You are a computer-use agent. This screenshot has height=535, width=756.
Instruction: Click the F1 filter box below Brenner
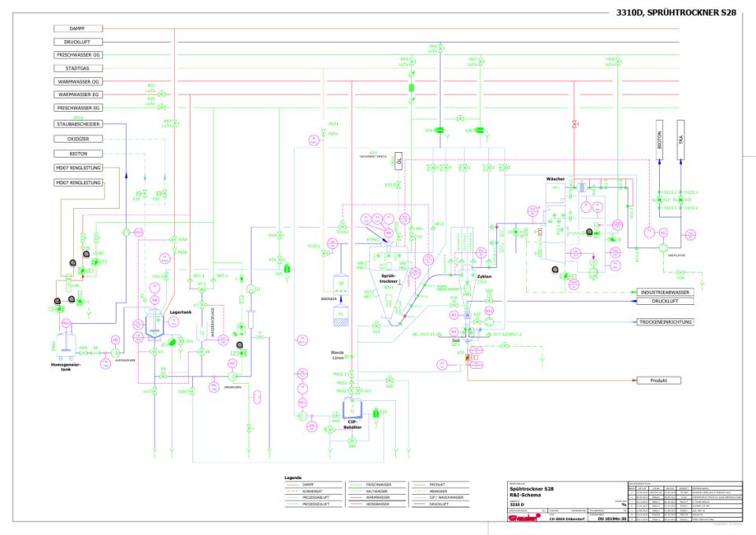click(x=341, y=313)
